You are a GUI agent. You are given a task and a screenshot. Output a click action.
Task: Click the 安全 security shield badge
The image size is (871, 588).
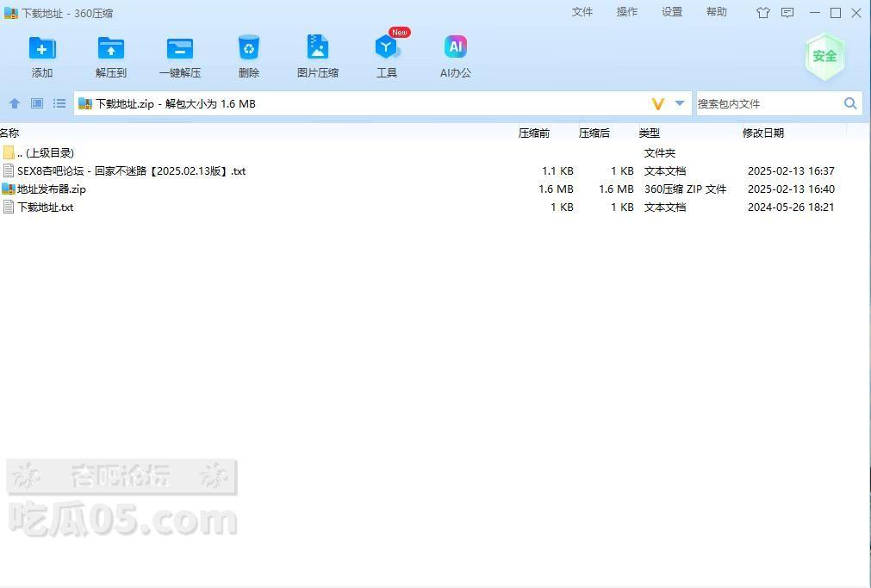point(824,56)
